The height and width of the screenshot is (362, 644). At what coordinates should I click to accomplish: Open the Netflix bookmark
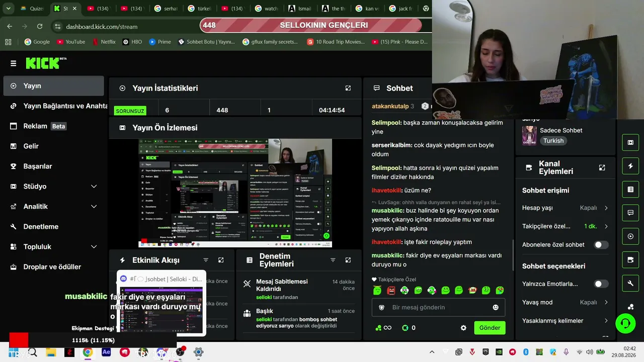click(104, 42)
